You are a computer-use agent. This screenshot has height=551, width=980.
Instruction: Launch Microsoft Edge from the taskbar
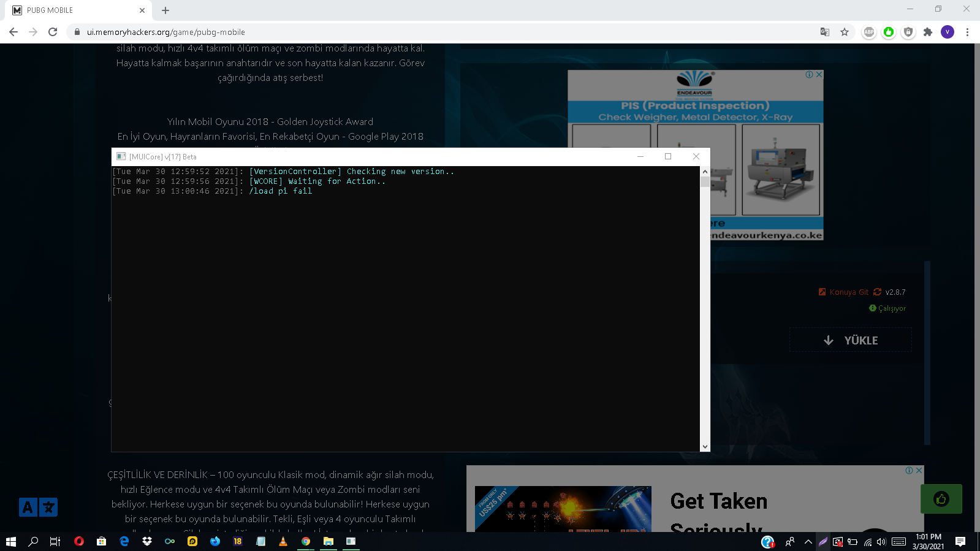click(124, 541)
